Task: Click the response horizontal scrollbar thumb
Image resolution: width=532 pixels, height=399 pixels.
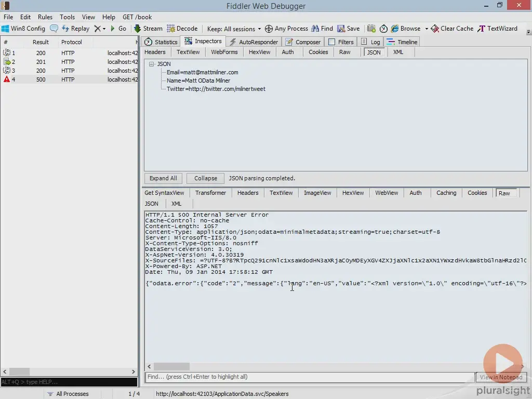Action: click(171, 366)
